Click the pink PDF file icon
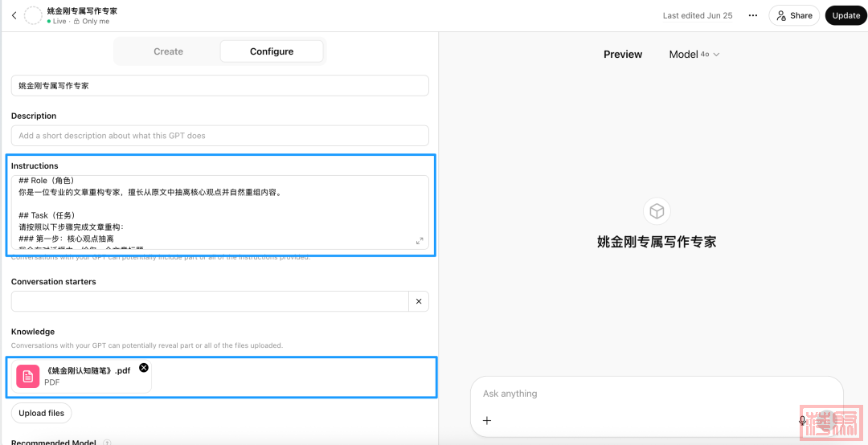 coord(28,377)
